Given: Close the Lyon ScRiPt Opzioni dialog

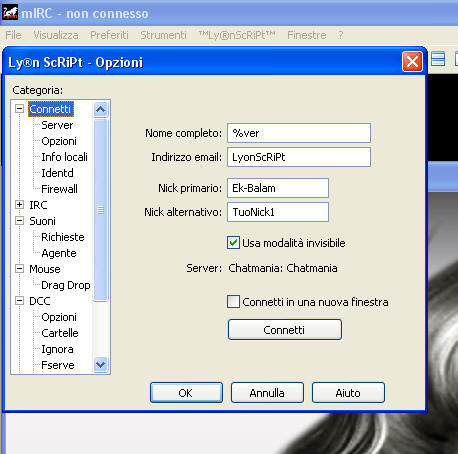Looking at the screenshot, I should tap(412, 62).
